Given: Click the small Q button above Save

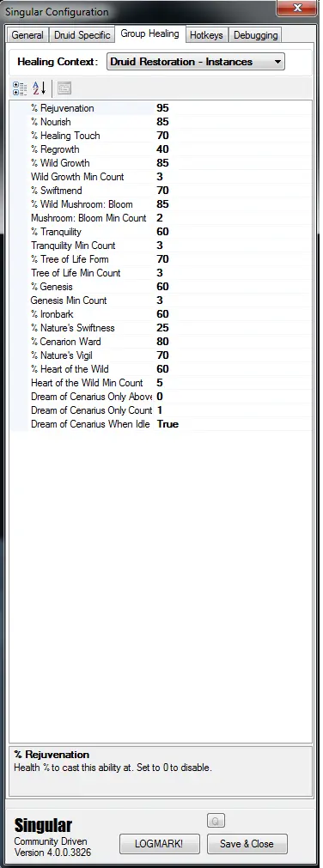Looking at the screenshot, I should (x=216, y=821).
